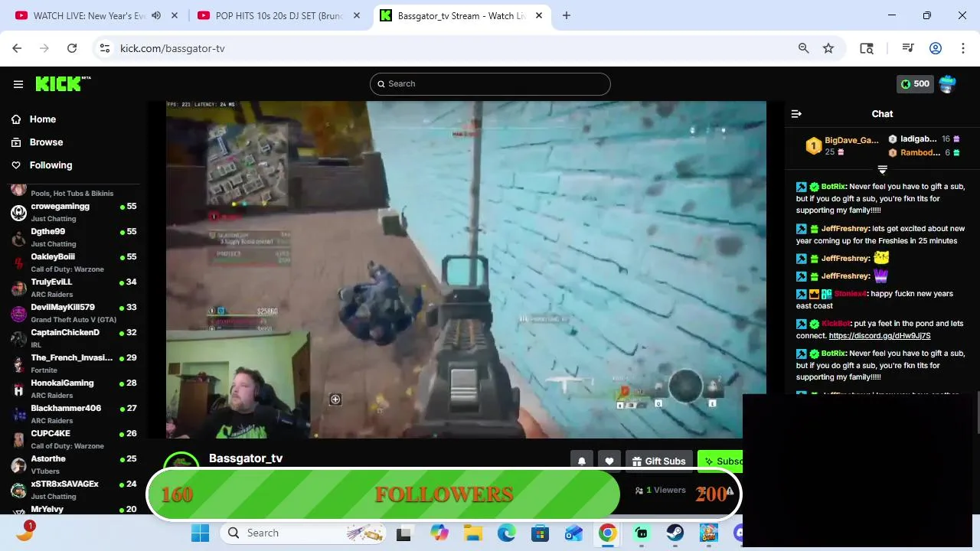This screenshot has width=980, height=551.
Task: Open Blackhammer406 channel in sidebar
Action: pos(73,414)
